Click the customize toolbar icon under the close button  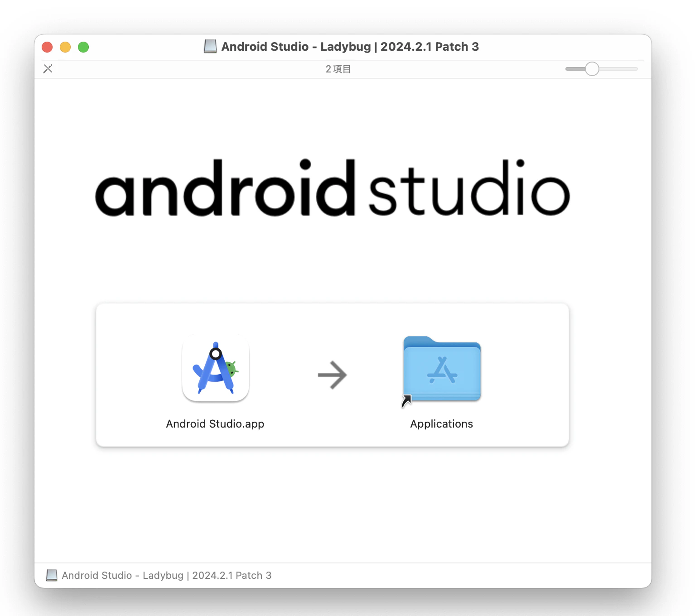coord(48,69)
